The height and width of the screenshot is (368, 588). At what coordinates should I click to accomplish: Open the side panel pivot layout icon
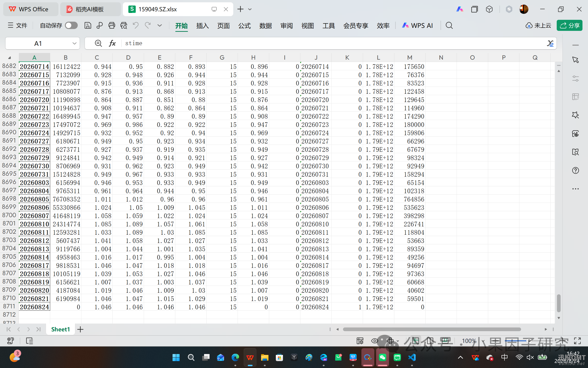click(575, 97)
